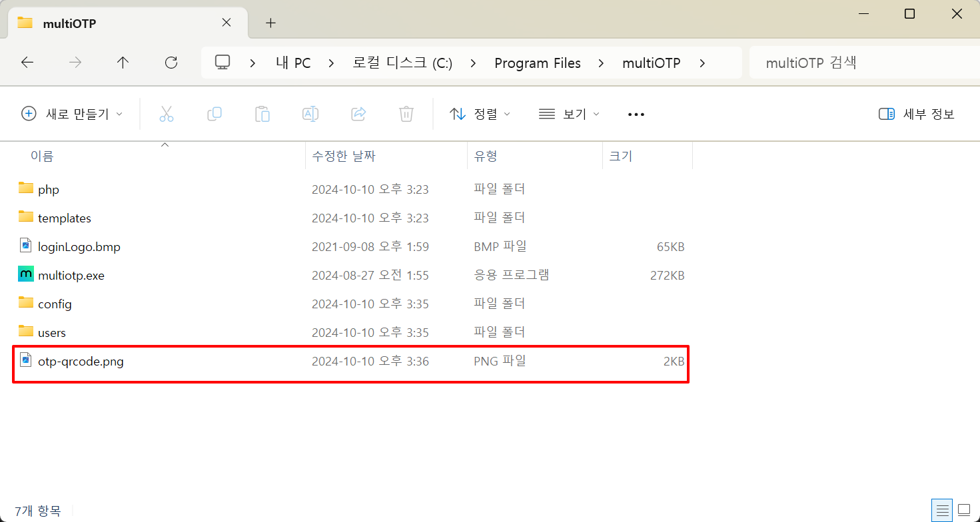The width and height of the screenshot is (980, 522).
Task: Open the 정렬 sort dropdown
Action: click(x=480, y=114)
